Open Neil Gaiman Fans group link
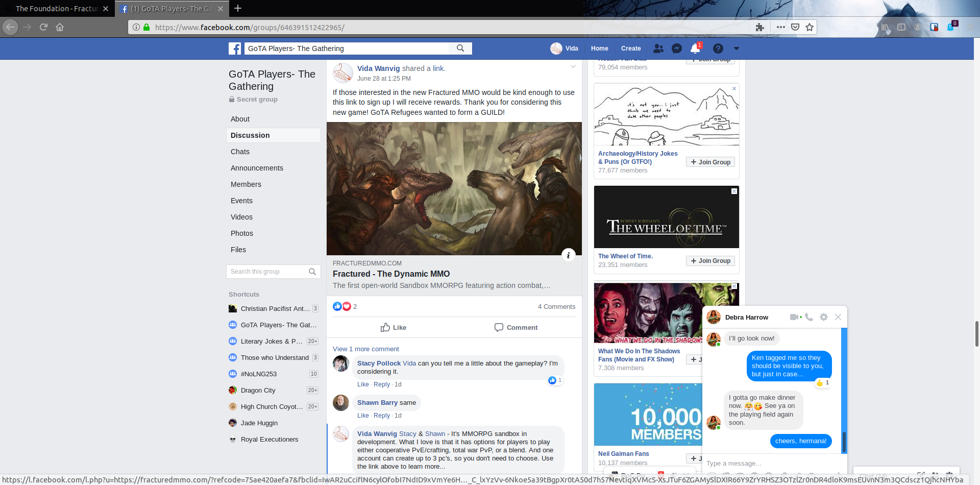Screen dimensions: 980x485 (x=624, y=453)
